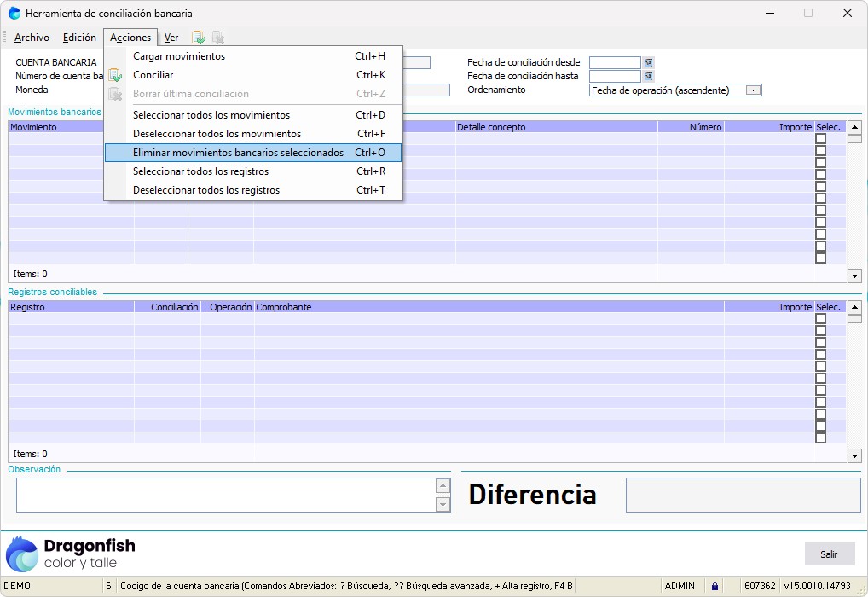
Task: Open the Ordenamiento dropdown
Action: click(753, 90)
